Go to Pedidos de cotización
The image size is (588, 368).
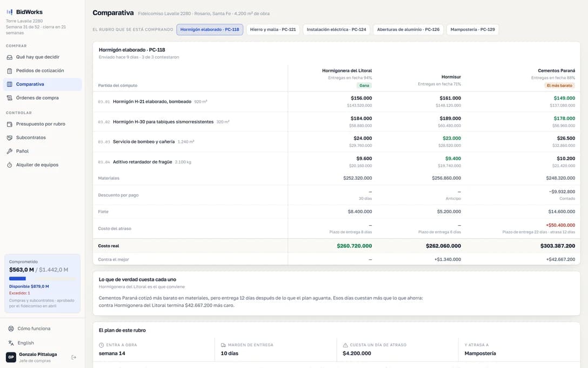(x=42, y=70)
